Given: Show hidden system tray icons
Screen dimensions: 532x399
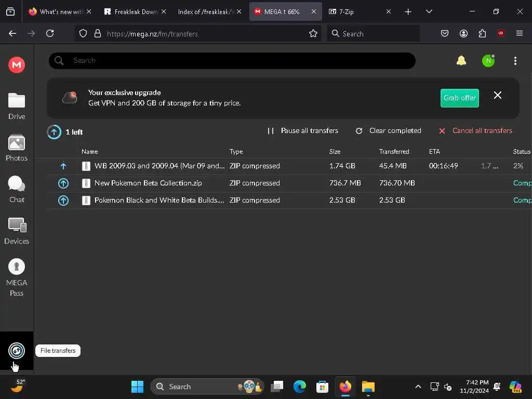Looking at the screenshot, I should [418, 387].
